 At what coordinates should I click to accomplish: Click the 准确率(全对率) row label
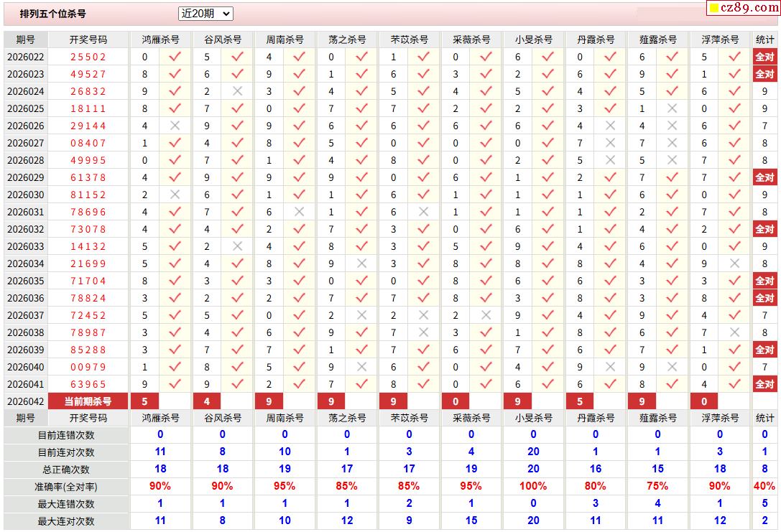point(66,486)
